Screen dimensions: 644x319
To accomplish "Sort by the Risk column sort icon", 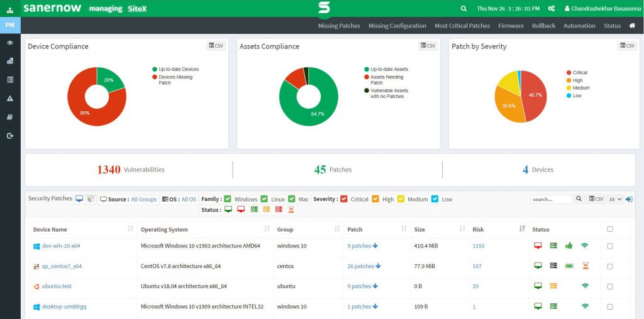I will coord(522,229).
